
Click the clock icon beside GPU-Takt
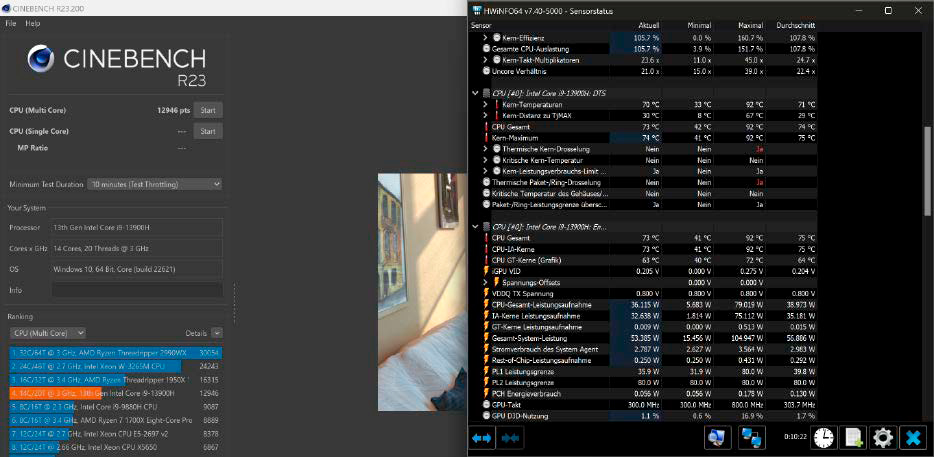(x=486, y=405)
